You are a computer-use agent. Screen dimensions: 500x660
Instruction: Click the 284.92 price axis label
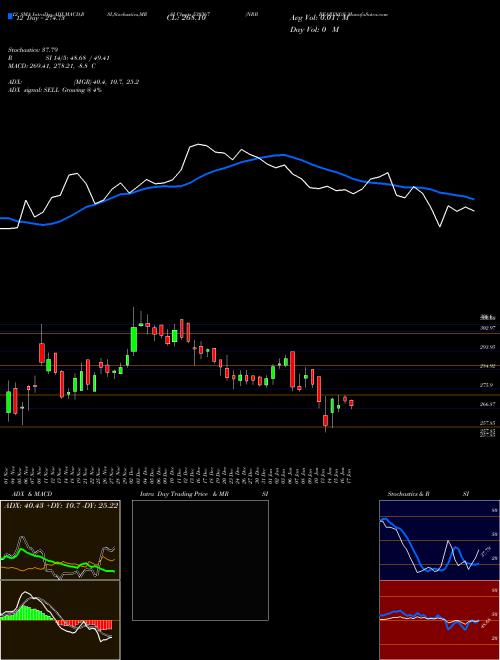pos(488,366)
